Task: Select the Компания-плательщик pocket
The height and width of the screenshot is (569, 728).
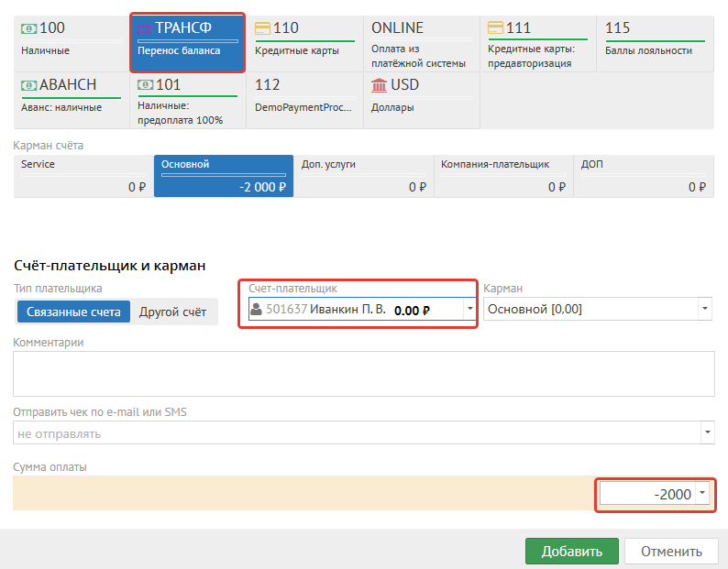Action: [x=503, y=176]
